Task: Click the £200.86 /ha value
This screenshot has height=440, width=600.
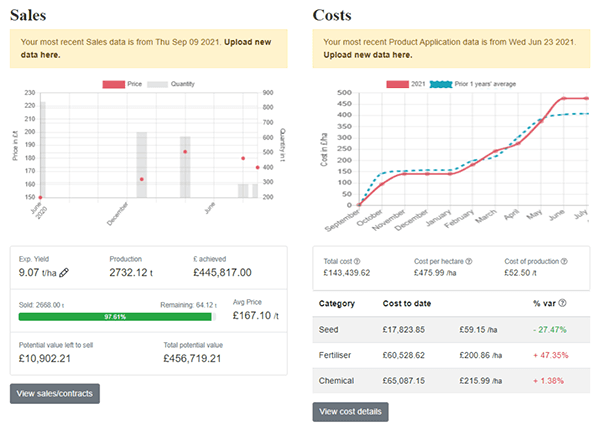Action: pyautogui.click(x=481, y=355)
